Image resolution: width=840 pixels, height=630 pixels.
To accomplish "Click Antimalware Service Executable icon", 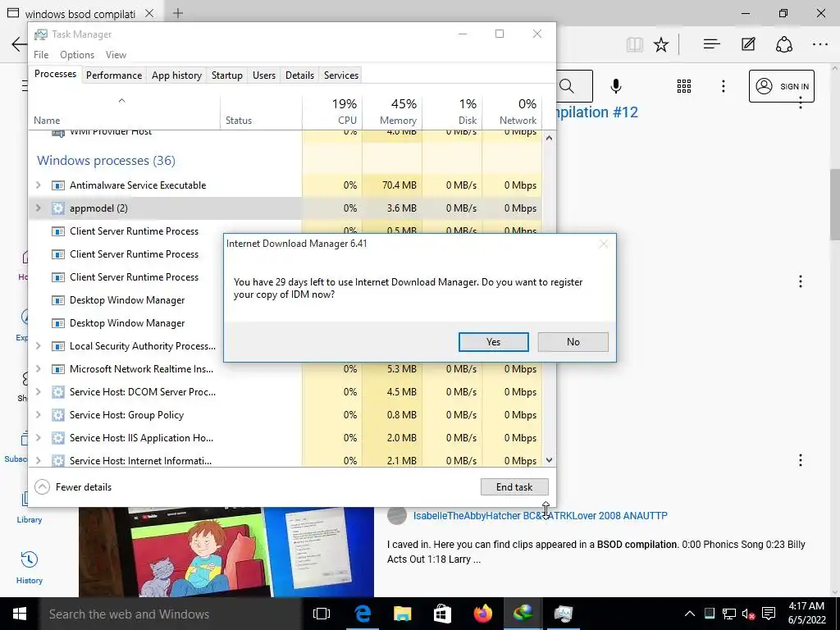I will click(x=58, y=185).
